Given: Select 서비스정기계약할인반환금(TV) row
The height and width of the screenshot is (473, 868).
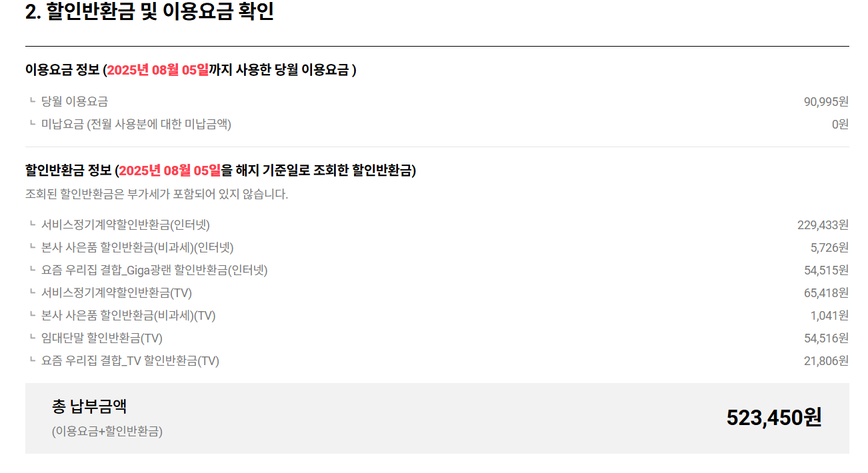Looking at the screenshot, I should coord(437,292).
